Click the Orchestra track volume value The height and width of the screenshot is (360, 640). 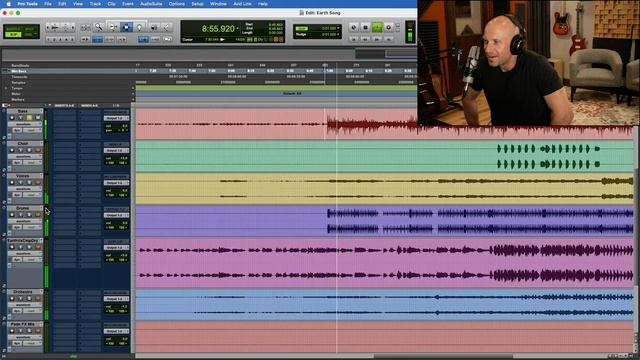click(x=124, y=307)
